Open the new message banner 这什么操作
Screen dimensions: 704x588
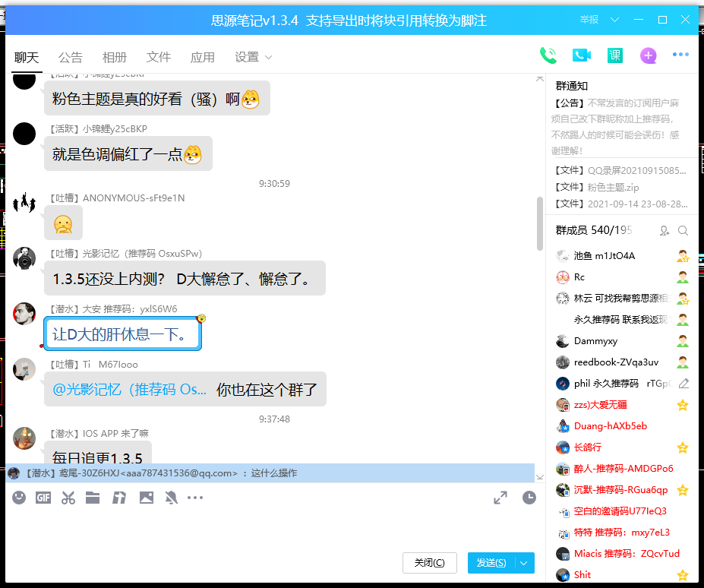(x=270, y=473)
